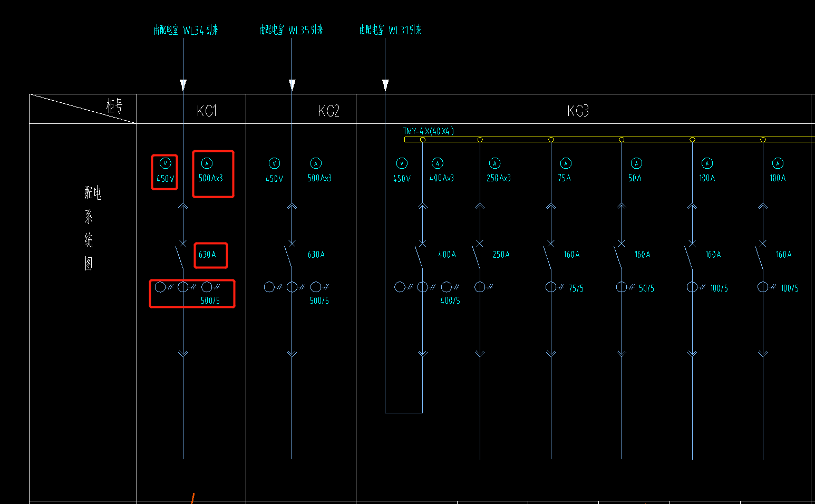Select the '柜号' header text

[114, 106]
